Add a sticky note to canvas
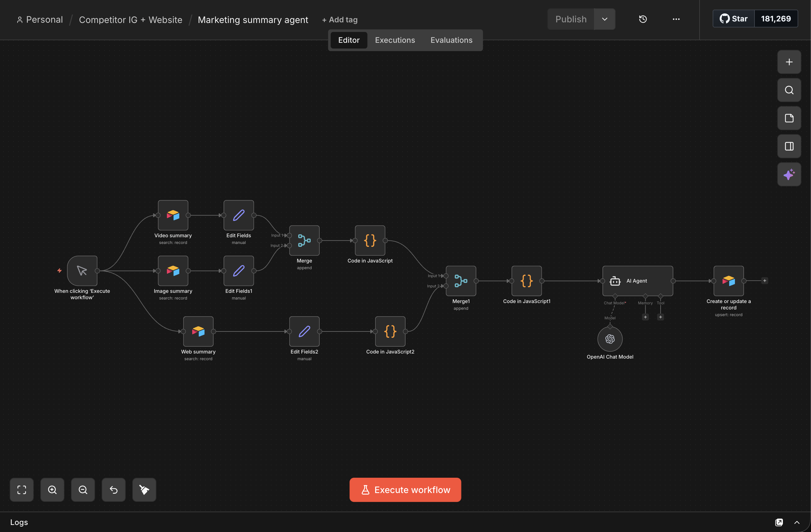 (789, 118)
